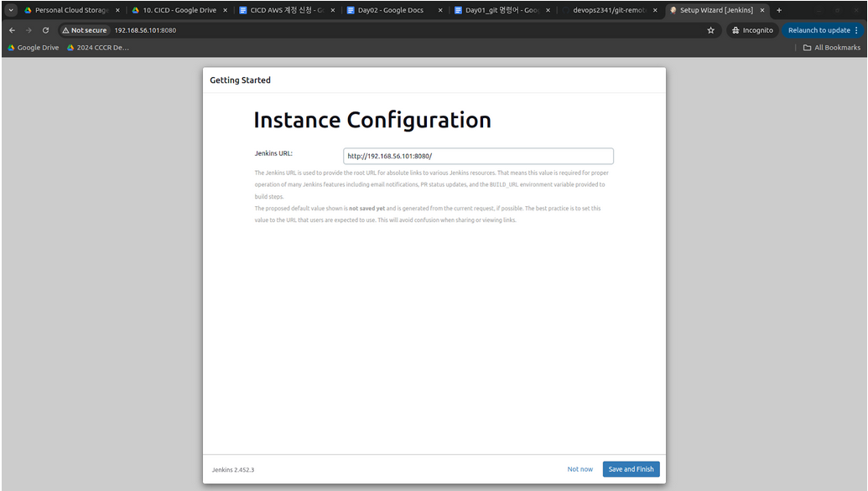Viewport: 868px width, 491px height.
Task: Click the Instance Configuration heading
Action: point(372,120)
